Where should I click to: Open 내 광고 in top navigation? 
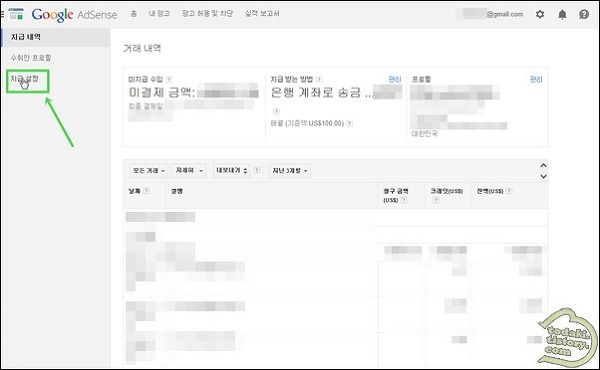[159, 14]
